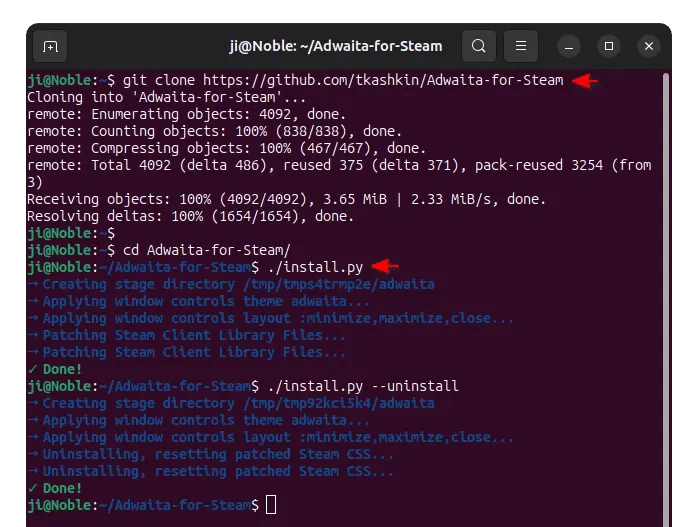
Task: Click the /tmp/tmps4trmp2e/adwaita stage directory line
Action: click(231, 284)
